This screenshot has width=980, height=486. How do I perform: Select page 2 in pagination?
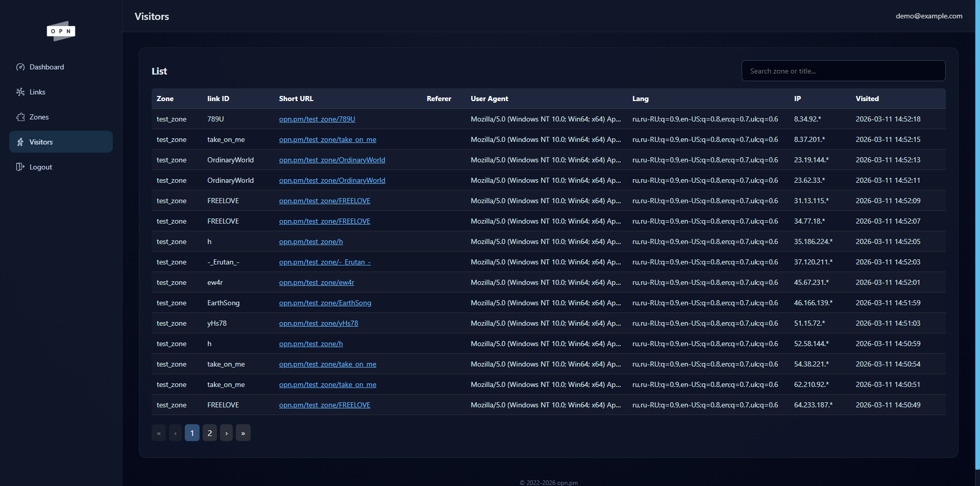210,433
